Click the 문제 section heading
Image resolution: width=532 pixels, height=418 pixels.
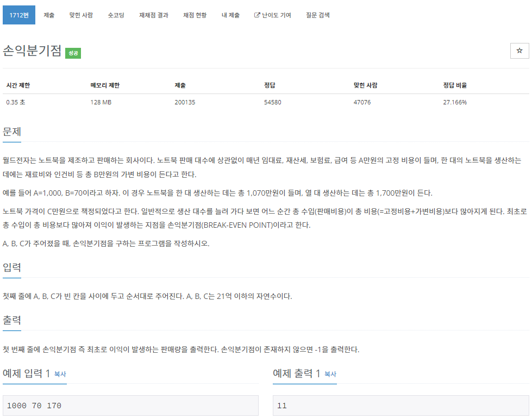(x=12, y=132)
